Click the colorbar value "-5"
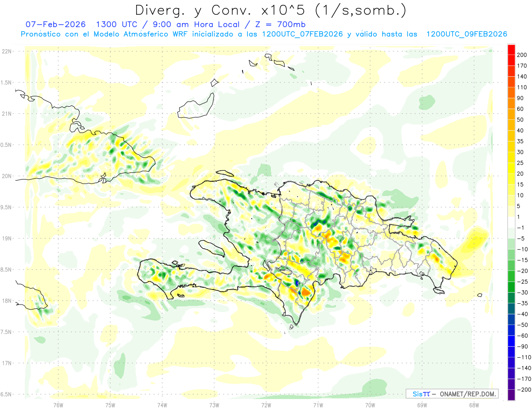 click(x=520, y=238)
